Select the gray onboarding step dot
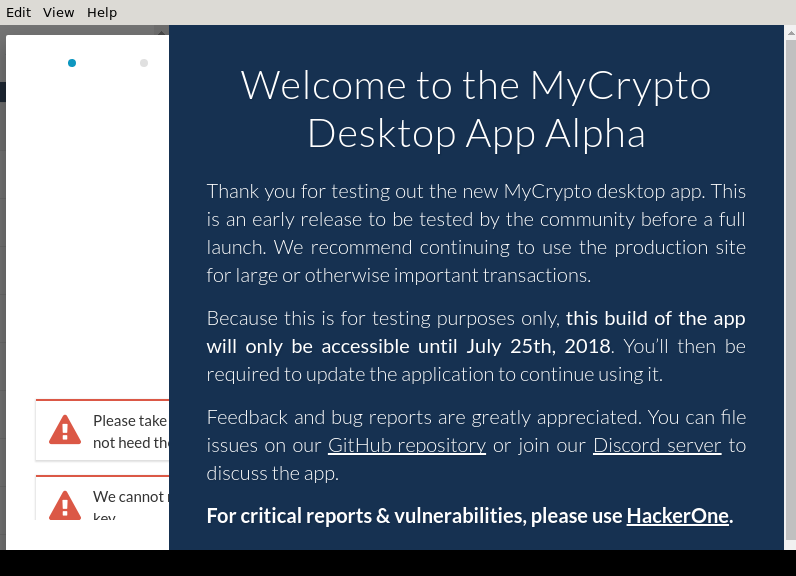 [x=144, y=63]
